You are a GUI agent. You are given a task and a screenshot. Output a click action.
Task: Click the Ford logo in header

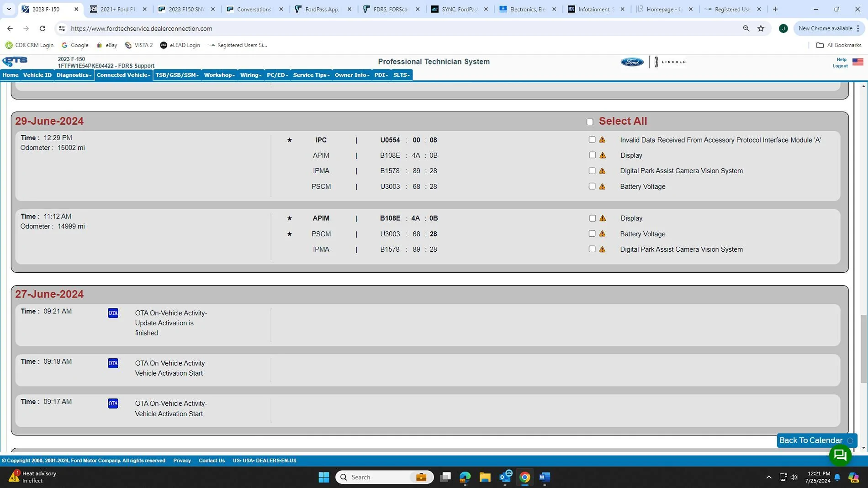tap(632, 62)
